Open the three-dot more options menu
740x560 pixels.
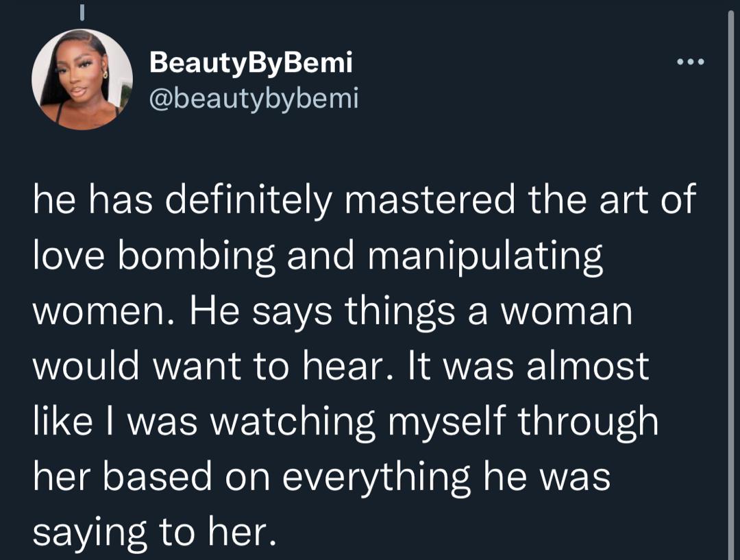pos(690,63)
